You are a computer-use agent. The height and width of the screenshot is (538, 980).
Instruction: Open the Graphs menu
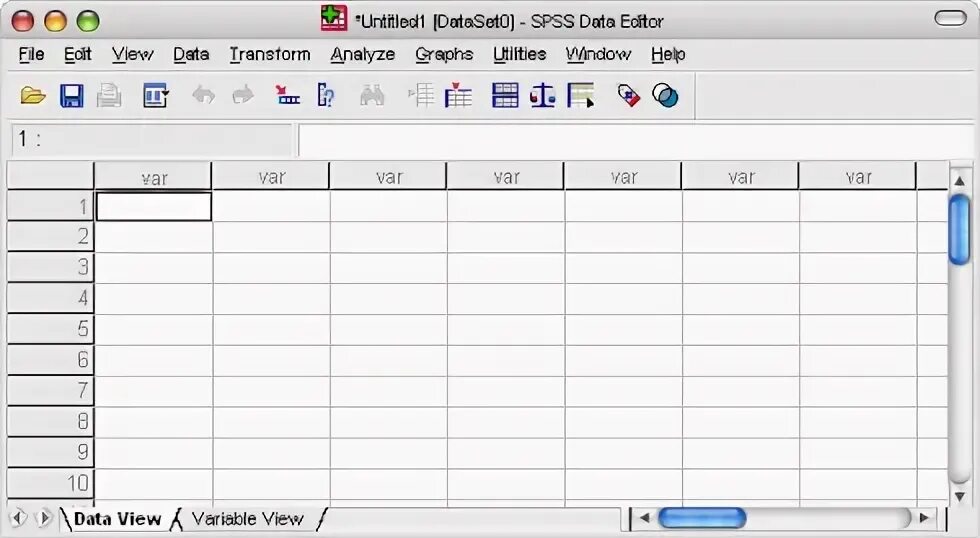444,54
